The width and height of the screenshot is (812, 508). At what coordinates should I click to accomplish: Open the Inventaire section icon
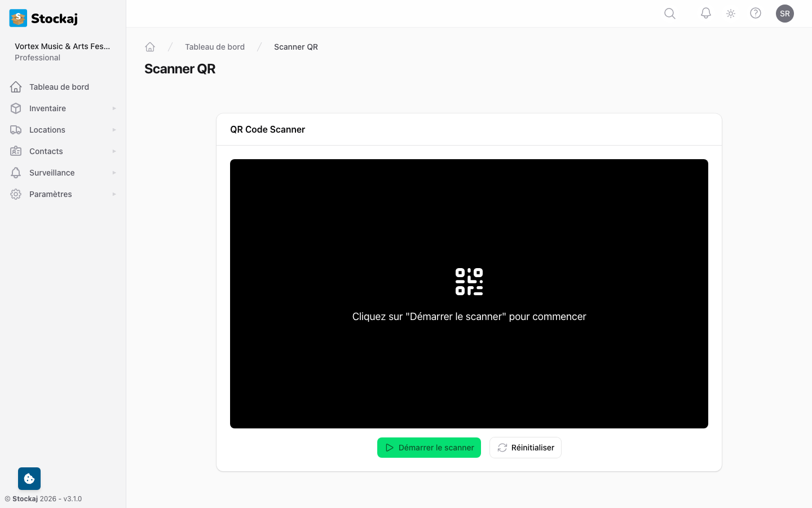[16, 108]
